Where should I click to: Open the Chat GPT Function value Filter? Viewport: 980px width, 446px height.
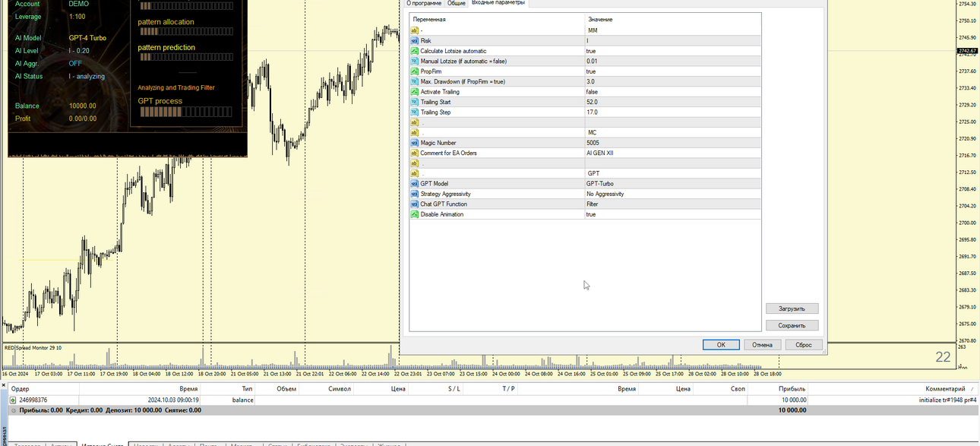(x=672, y=204)
